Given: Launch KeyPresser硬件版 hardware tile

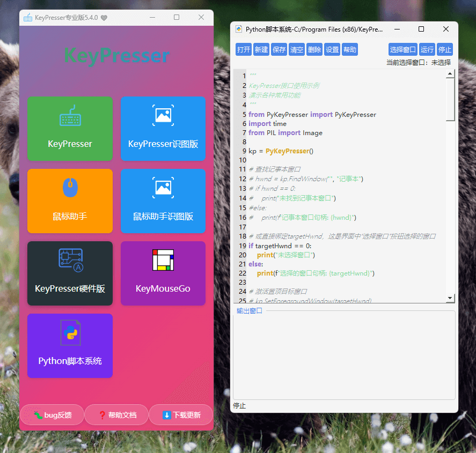Looking at the screenshot, I should tap(70, 273).
